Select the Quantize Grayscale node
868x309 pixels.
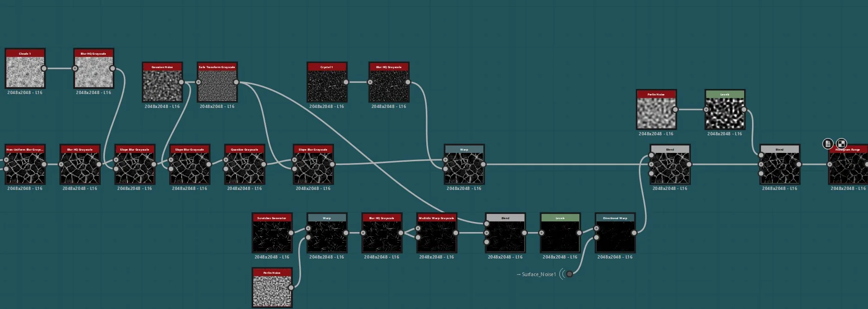pos(244,164)
